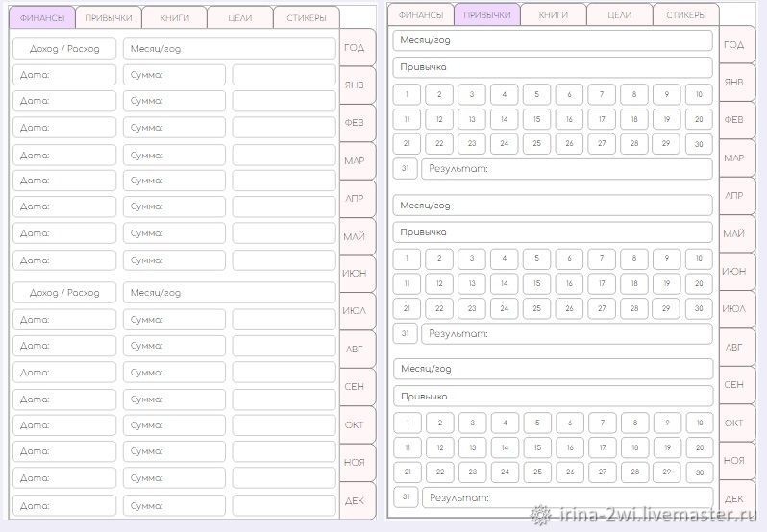Click the second tracker's Результат field
This screenshot has height=532, width=767.
point(567,333)
